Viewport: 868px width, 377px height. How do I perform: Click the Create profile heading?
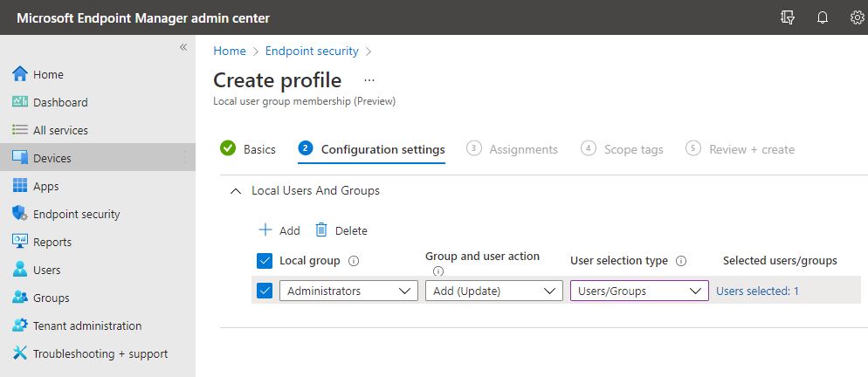pyautogui.click(x=278, y=80)
